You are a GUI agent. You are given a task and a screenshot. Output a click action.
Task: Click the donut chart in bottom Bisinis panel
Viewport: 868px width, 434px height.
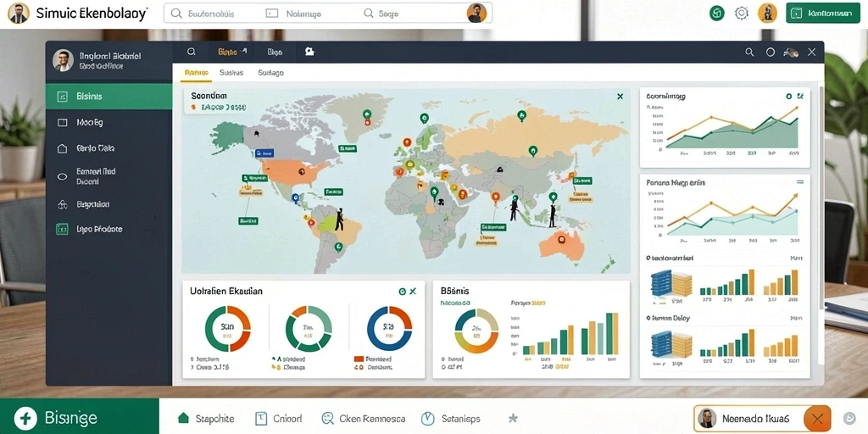pyautogui.click(x=476, y=331)
